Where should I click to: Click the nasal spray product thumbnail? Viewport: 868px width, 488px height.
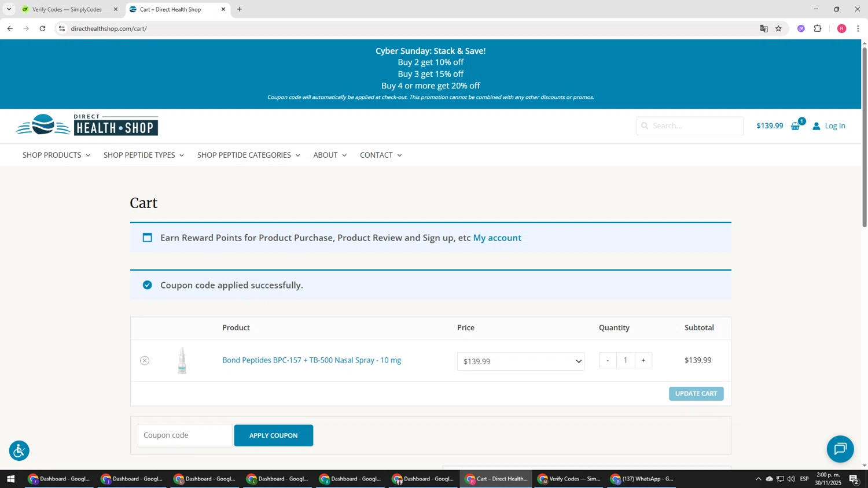coord(182,360)
